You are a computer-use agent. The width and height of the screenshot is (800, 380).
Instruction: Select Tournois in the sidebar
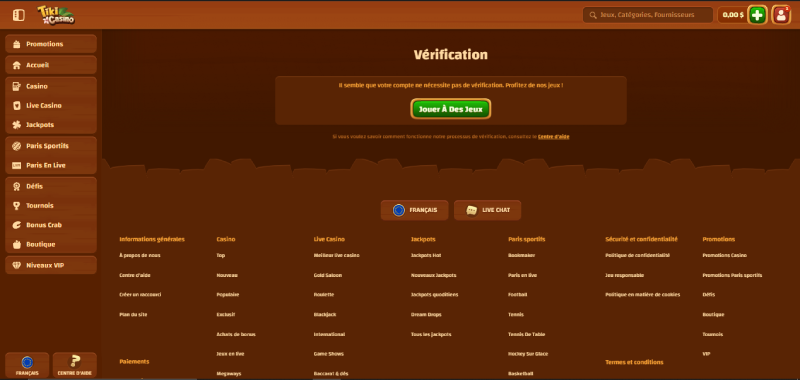click(x=51, y=206)
